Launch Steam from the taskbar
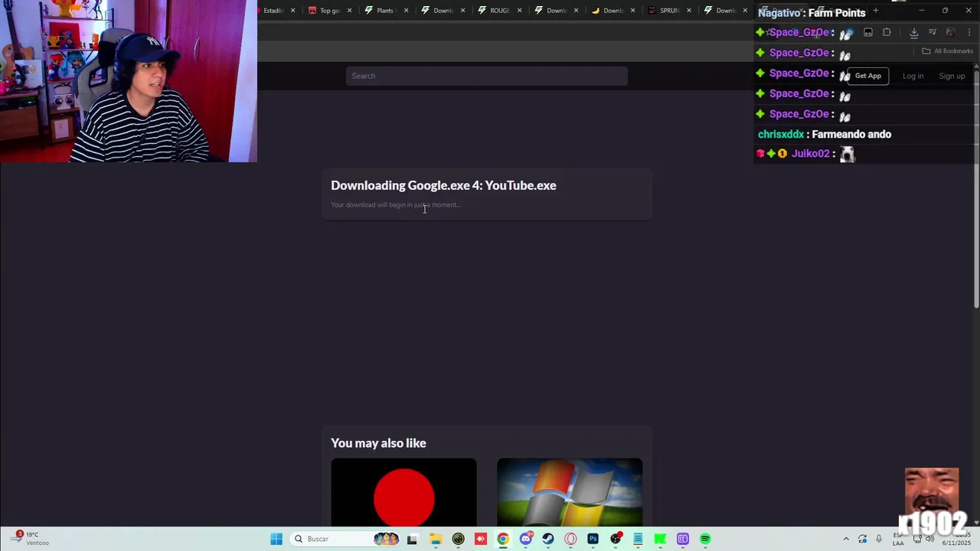This screenshot has height=551, width=980. pyautogui.click(x=548, y=539)
